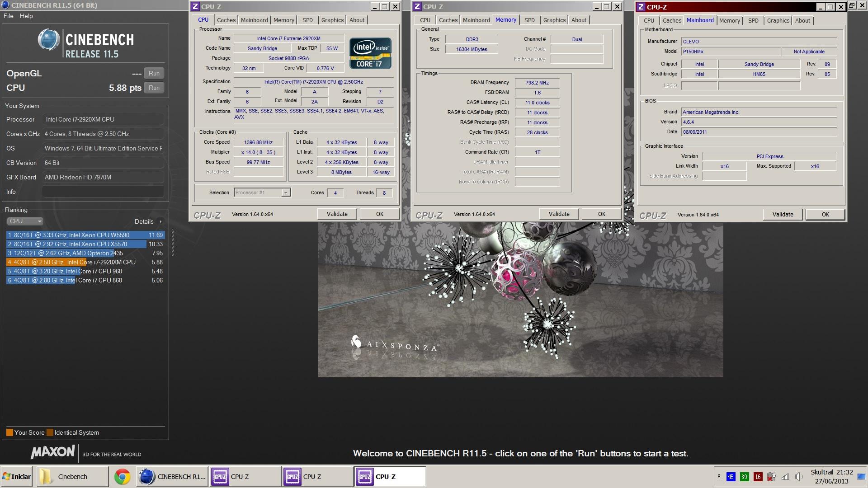
Task: Open the volume speaker tray icon
Action: pos(799,477)
